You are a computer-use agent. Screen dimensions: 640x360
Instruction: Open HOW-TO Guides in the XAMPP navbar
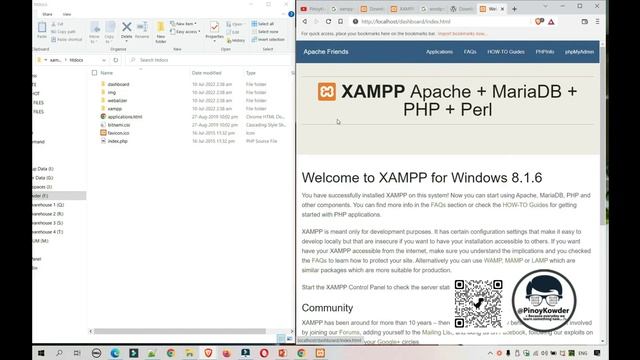pyautogui.click(x=506, y=52)
